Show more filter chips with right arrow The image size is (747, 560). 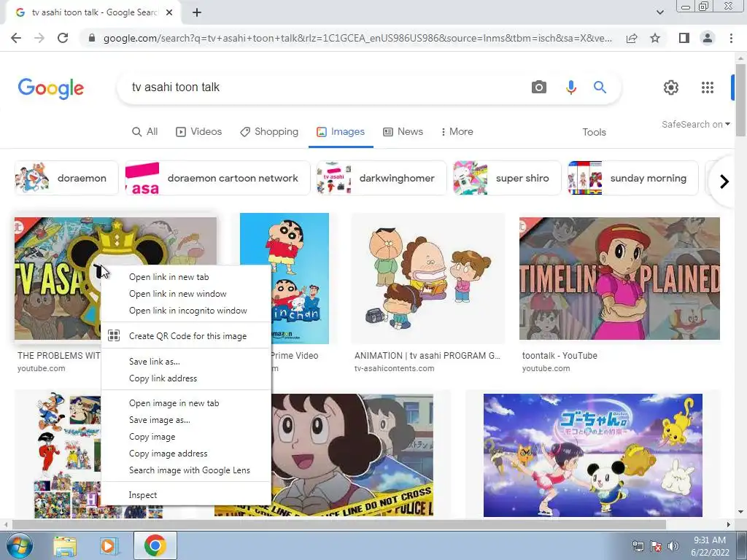(x=724, y=182)
